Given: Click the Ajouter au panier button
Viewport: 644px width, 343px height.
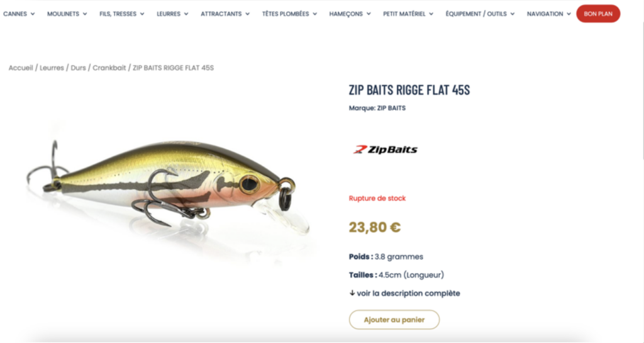Looking at the screenshot, I should (x=394, y=320).
